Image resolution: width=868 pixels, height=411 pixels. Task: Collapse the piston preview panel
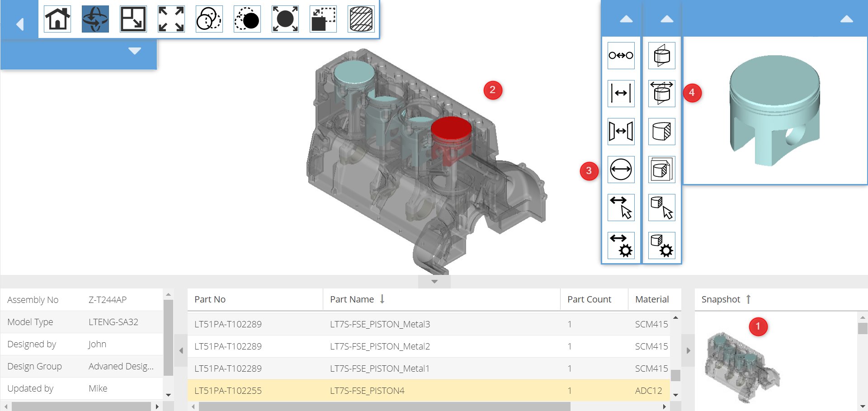click(847, 19)
